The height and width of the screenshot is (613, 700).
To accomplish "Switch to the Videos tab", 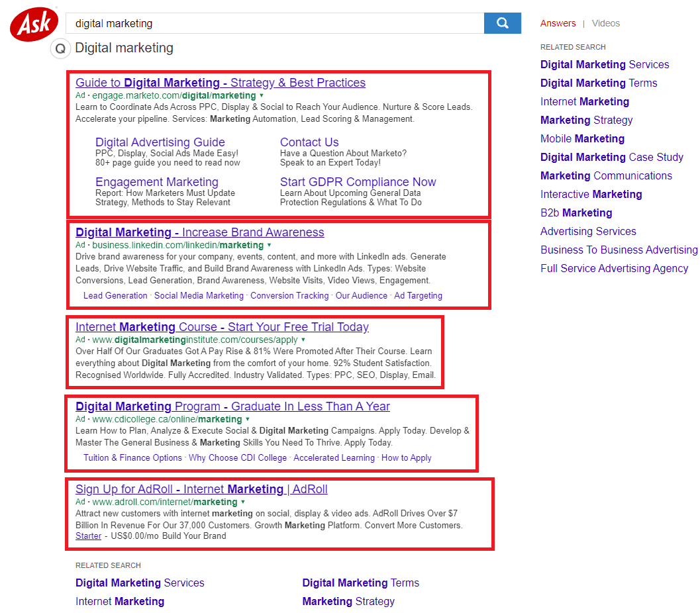I will 605,23.
